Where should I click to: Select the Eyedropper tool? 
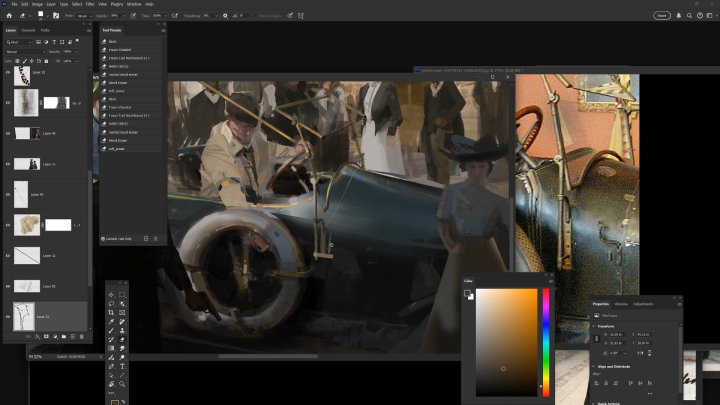point(111,321)
